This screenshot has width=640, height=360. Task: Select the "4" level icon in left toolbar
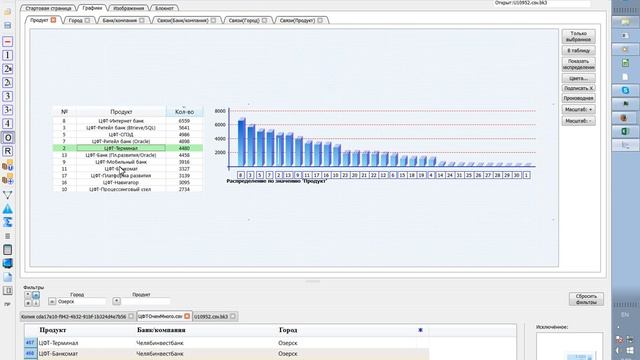click(7, 124)
